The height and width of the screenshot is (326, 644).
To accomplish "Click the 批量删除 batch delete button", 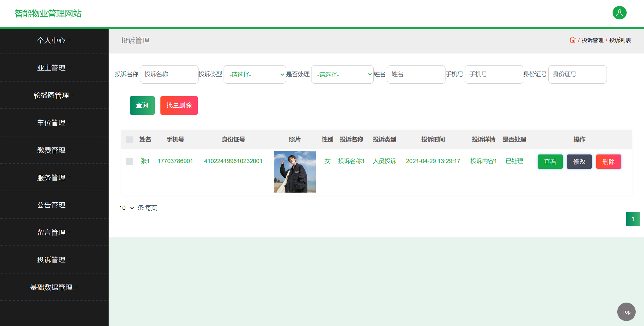I will [x=179, y=105].
